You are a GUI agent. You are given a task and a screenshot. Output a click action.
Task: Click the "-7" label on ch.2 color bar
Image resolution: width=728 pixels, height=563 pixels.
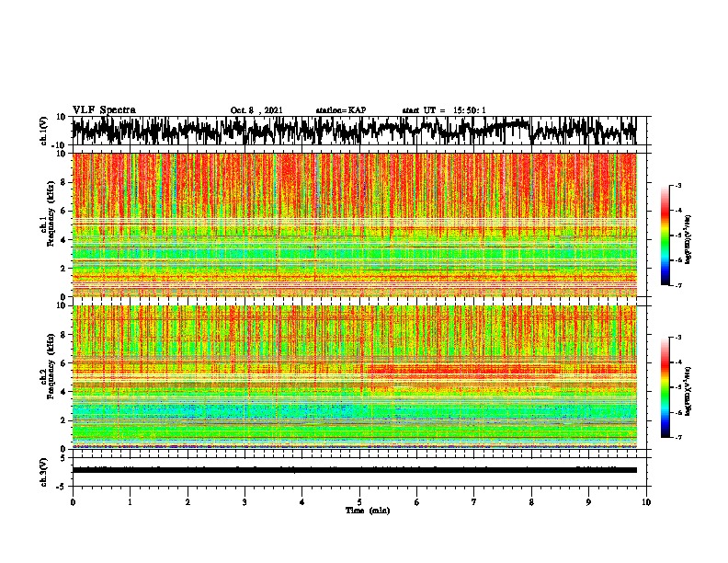(x=678, y=438)
